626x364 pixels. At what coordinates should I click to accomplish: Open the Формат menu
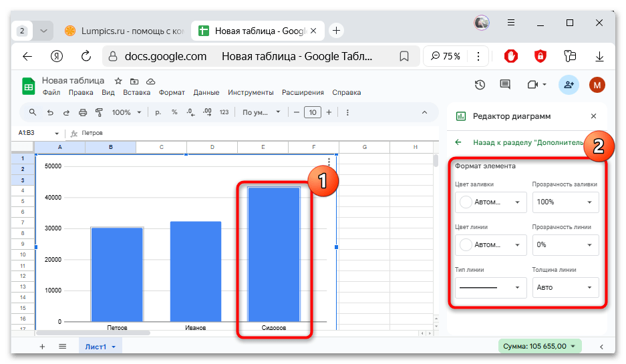172,93
